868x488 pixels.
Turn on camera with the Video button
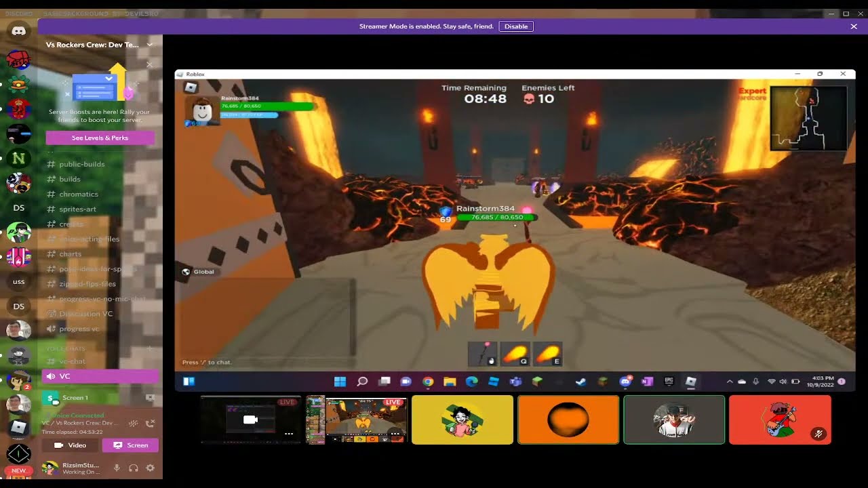[71, 445]
